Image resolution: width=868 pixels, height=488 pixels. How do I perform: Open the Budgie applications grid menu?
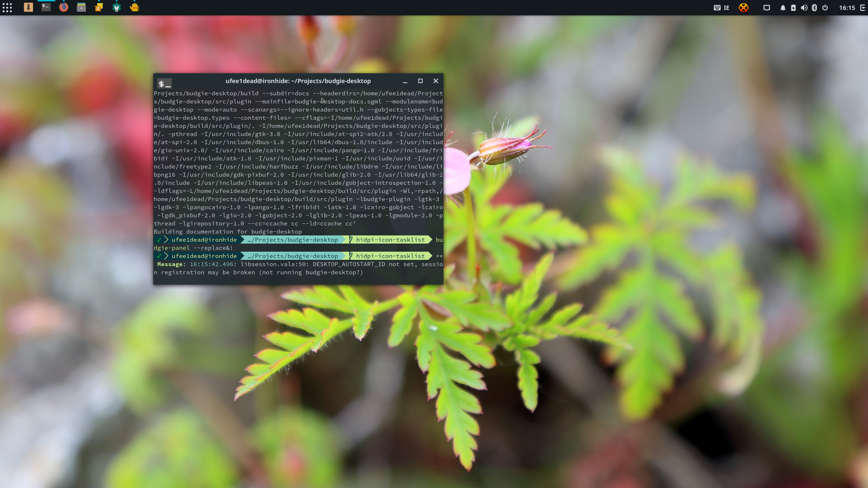click(7, 8)
